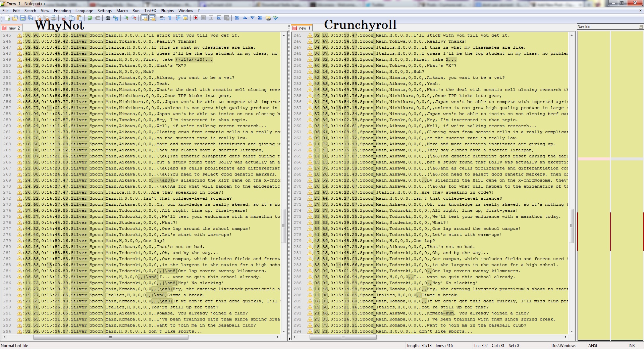Run the macro multiple times icon
Image resolution: width=644 pixels, height=349 pixels.
[219, 18]
